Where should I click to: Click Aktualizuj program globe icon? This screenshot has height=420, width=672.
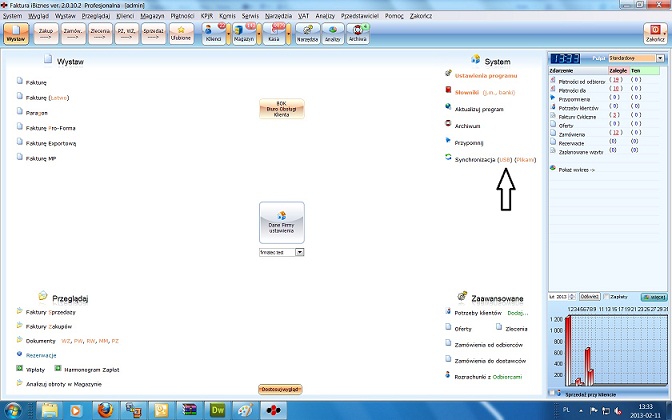tap(448, 106)
